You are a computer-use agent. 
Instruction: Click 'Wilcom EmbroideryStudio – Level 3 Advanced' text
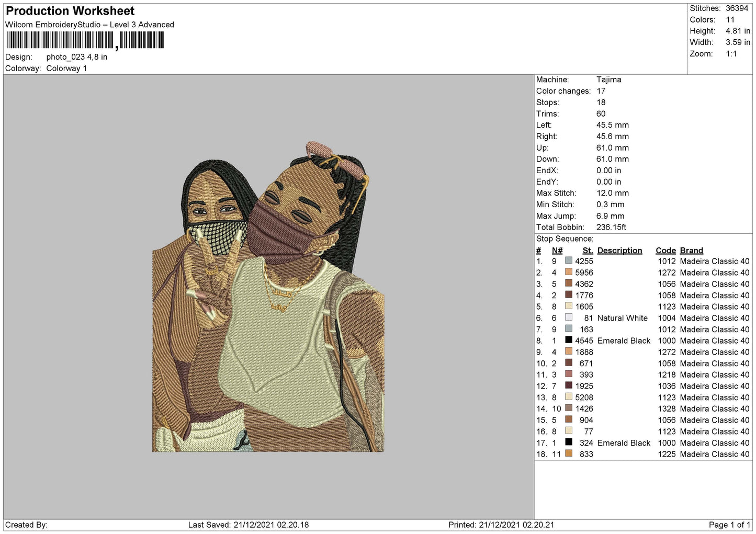pos(89,25)
